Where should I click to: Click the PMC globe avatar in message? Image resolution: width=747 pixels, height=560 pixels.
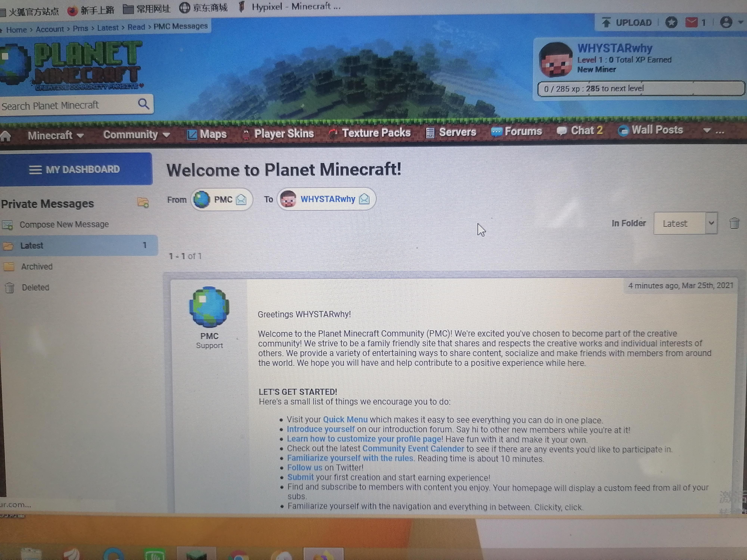point(209,307)
